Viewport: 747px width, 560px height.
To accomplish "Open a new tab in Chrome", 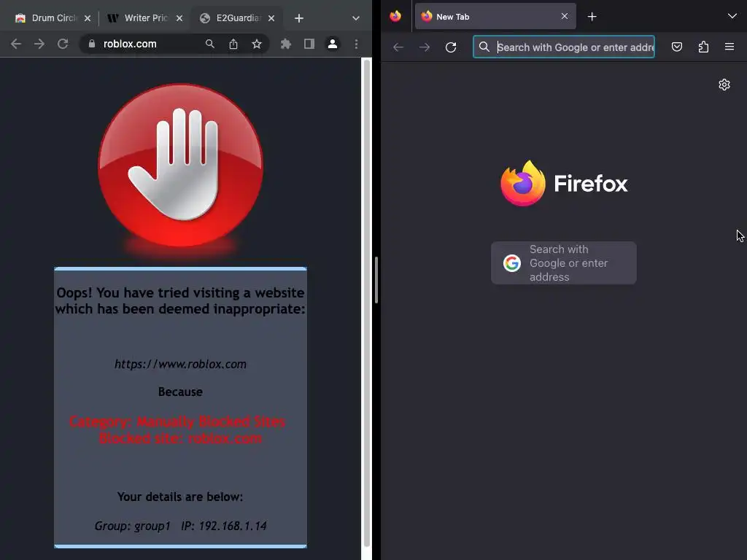I will coord(298,18).
